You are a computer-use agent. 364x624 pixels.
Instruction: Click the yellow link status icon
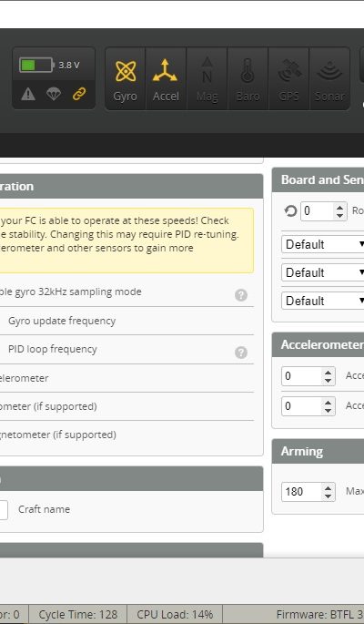tap(79, 94)
